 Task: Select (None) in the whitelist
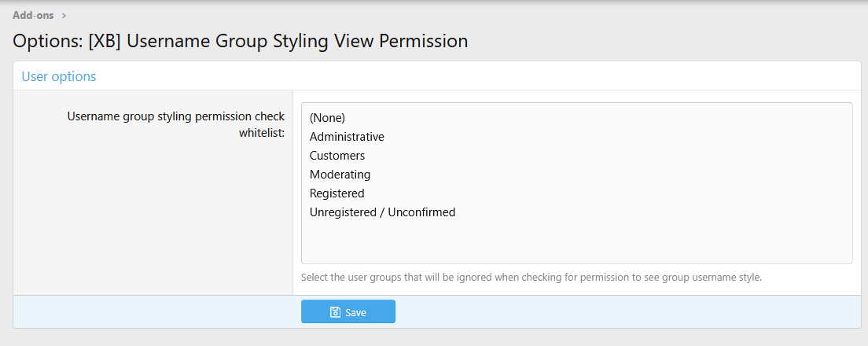click(327, 118)
